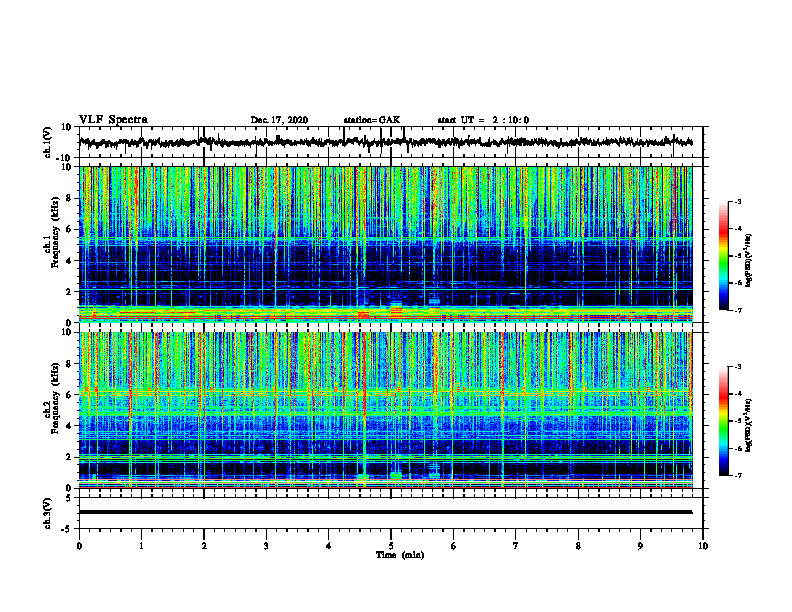Click the '-5' tick on ch.3(V) axis
This screenshot has height=612, width=792.
pos(68,529)
